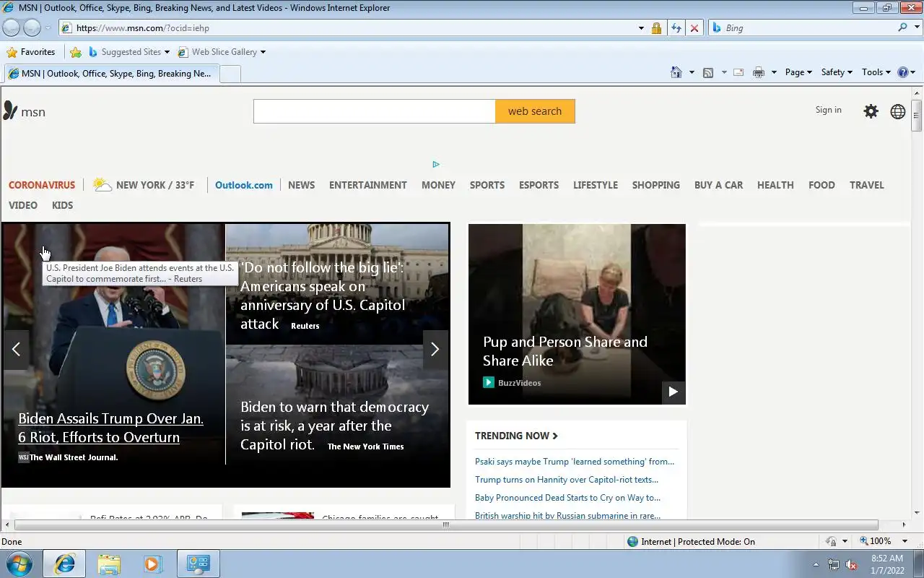Open Windows Media Player taskbar icon
Image resolution: width=924 pixels, height=578 pixels.
pyautogui.click(x=153, y=564)
